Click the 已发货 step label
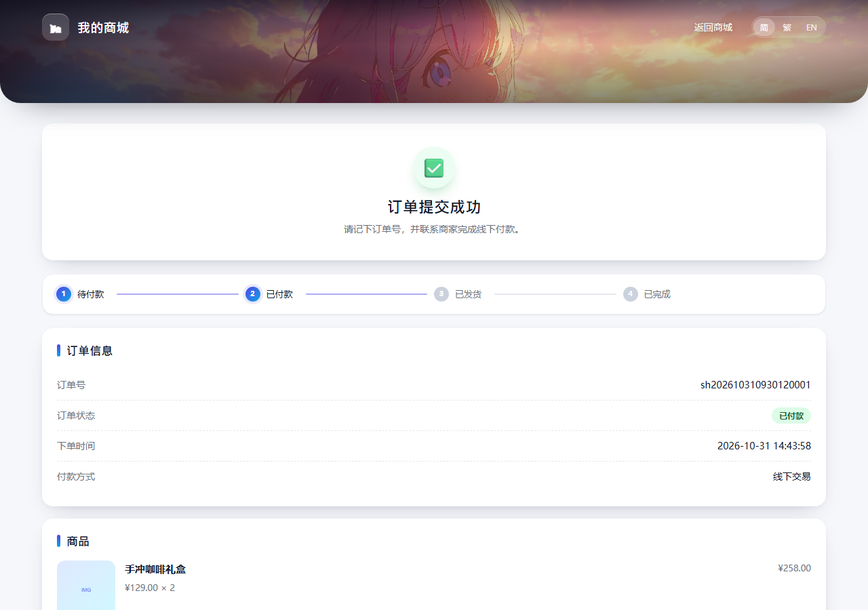This screenshot has height=610, width=868. pos(469,294)
